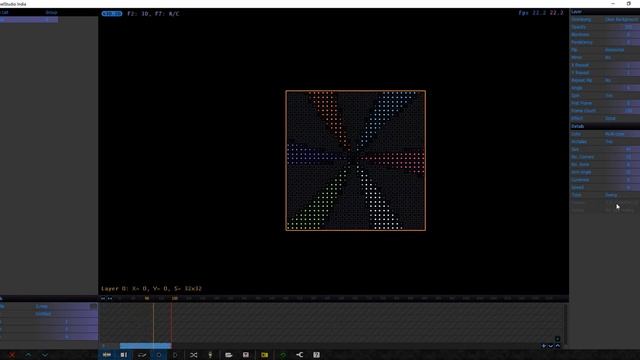Click the LED matrix preview canvas
The height and width of the screenshot is (360, 640).
click(x=356, y=160)
